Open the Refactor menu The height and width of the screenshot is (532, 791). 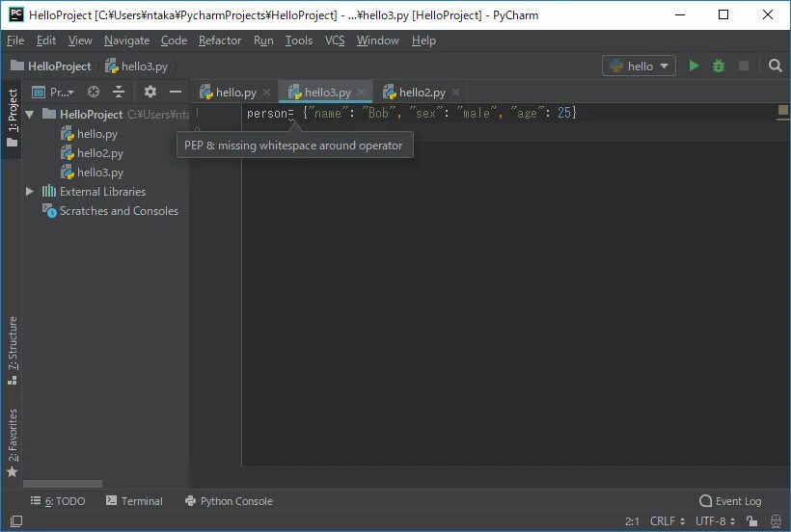[x=220, y=40]
